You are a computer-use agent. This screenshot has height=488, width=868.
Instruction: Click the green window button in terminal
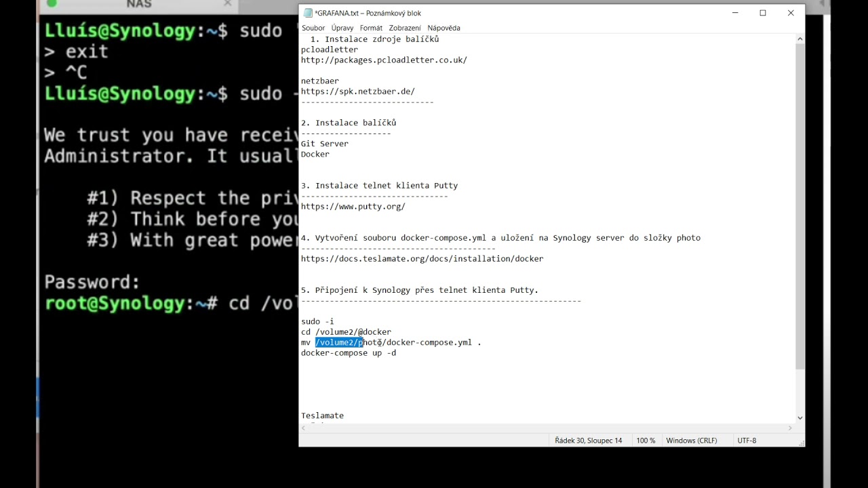pos(52,3)
